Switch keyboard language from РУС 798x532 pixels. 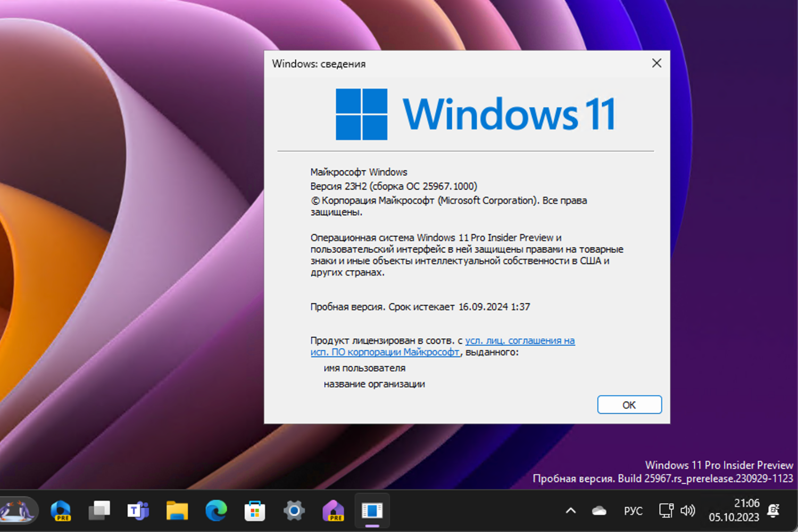pyautogui.click(x=633, y=510)
